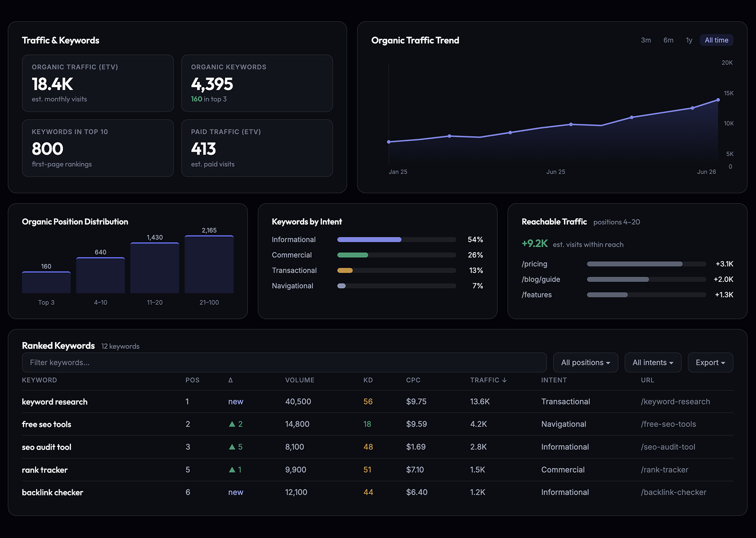Viewport: 756px width, 538px height.
Task: Click the Navigational intent progress bar
Action: (x=396, y=286)
